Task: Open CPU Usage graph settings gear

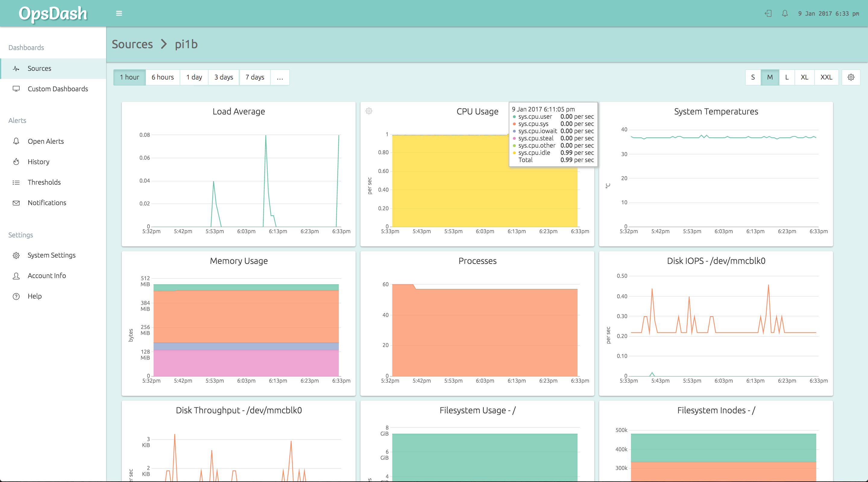Action: [369, 111]
